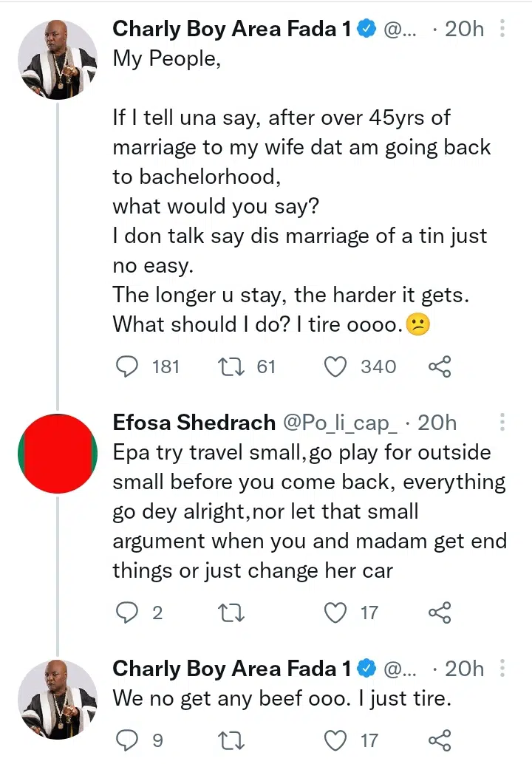Like the tweet with 340 likes
This screenshot has height=764, width=532.
336,366
